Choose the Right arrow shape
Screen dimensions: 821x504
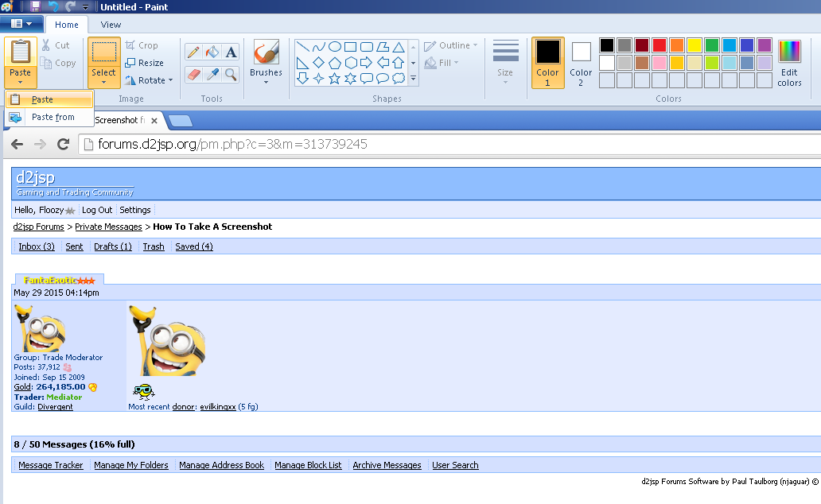[367, 64]
